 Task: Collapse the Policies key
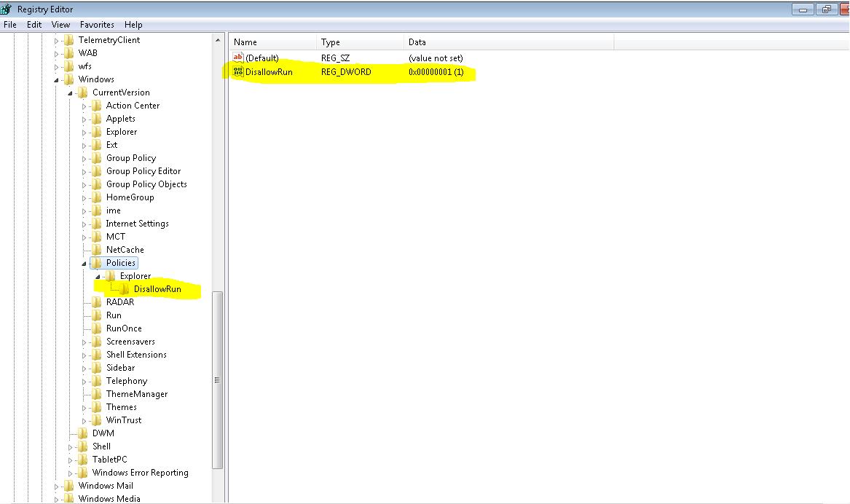(x=84, y=264)
